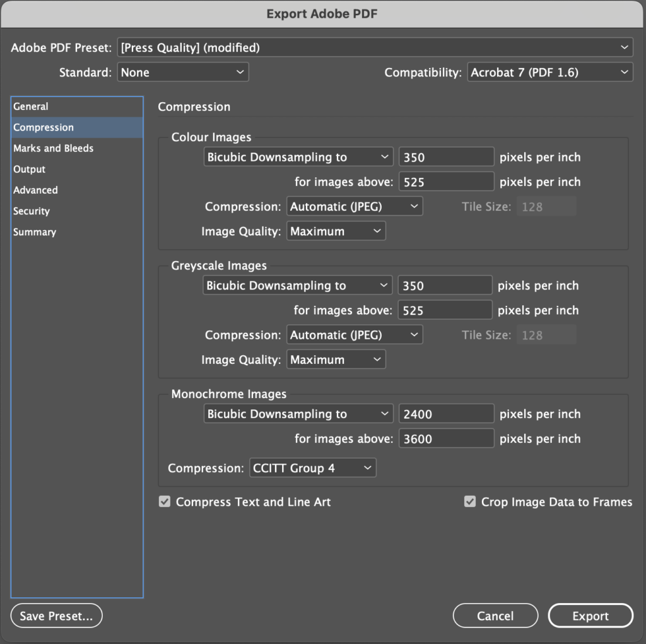Open Greyscale Images downsampling method dropdown
This screenshot has width=646, height=644.
click(x=298, y=285)
